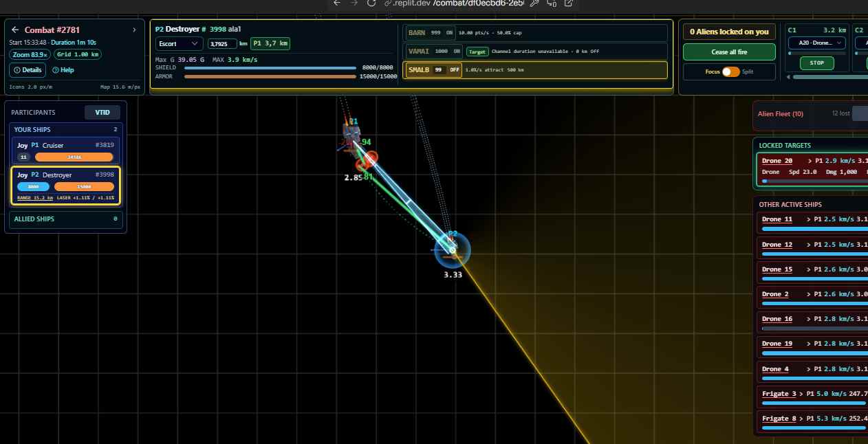Click the C1 weapon range slider
This screenshot has height=444, width=868.
point(817,53)
